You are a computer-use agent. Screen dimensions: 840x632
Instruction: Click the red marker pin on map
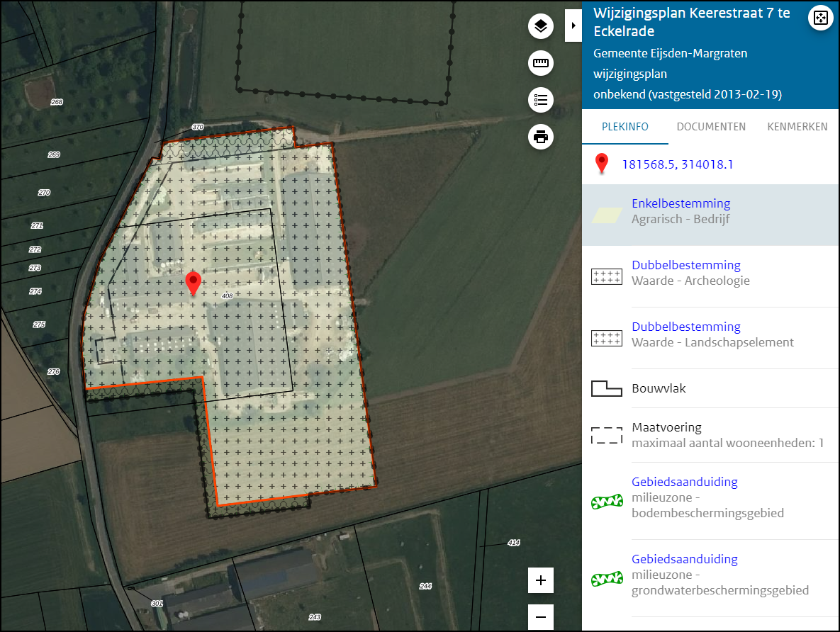coord(193,283)
